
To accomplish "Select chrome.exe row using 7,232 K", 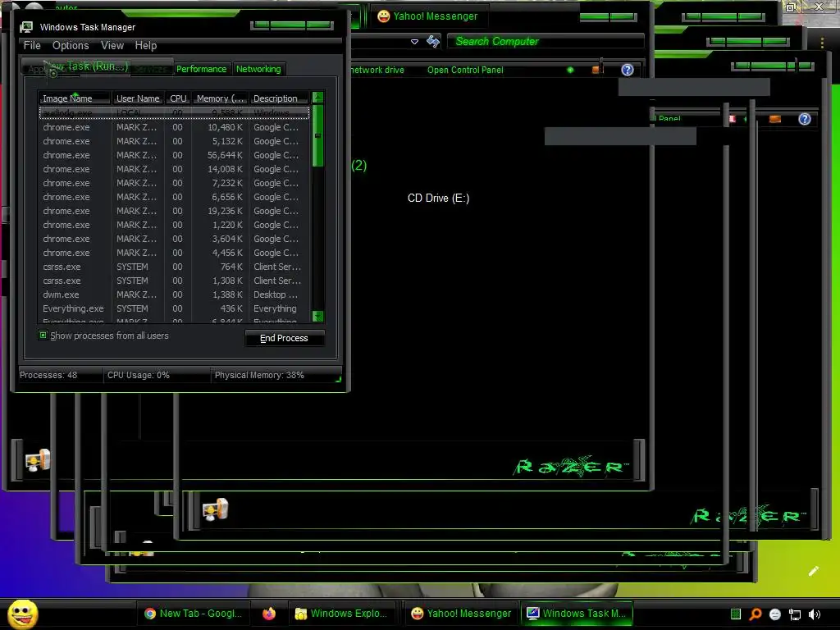I will tap(174, 183).
